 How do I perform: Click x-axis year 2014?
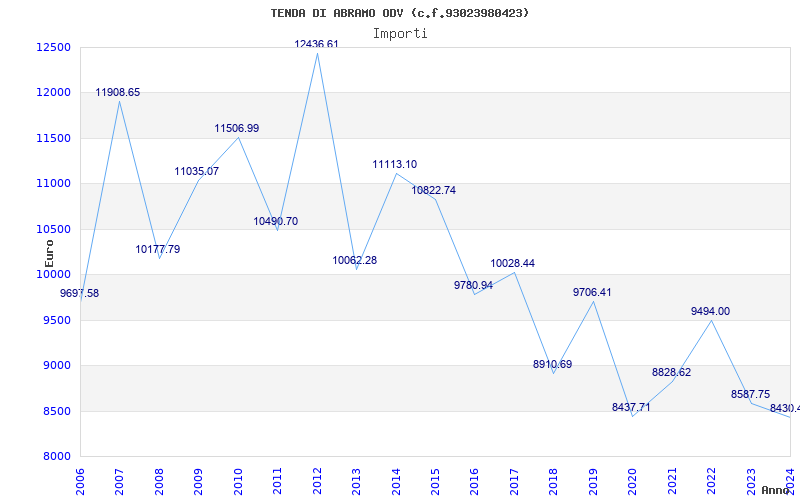pyautogui.click(x=396, y=481)
